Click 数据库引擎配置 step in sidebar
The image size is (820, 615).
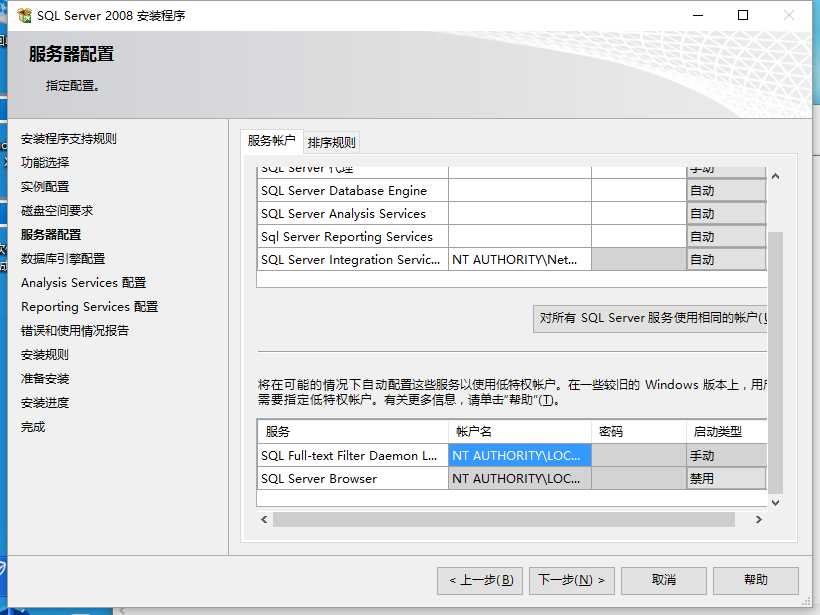point(63,259)
